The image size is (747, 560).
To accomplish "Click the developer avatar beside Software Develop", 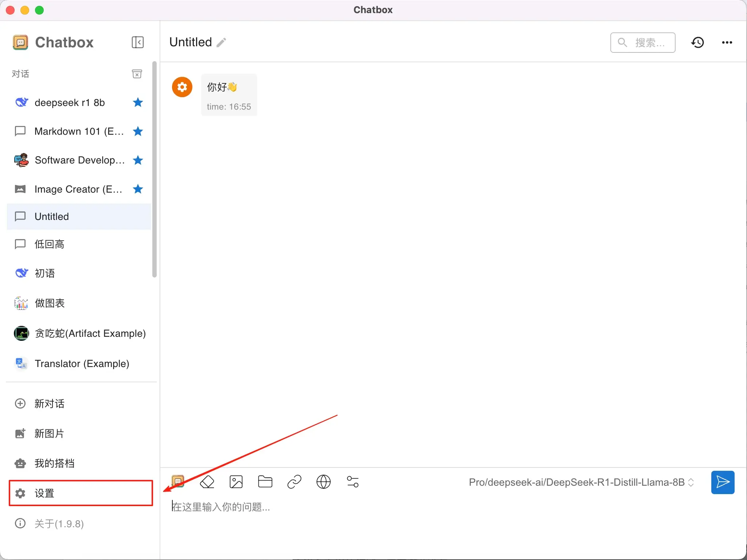I will click(x=21, y=160).
